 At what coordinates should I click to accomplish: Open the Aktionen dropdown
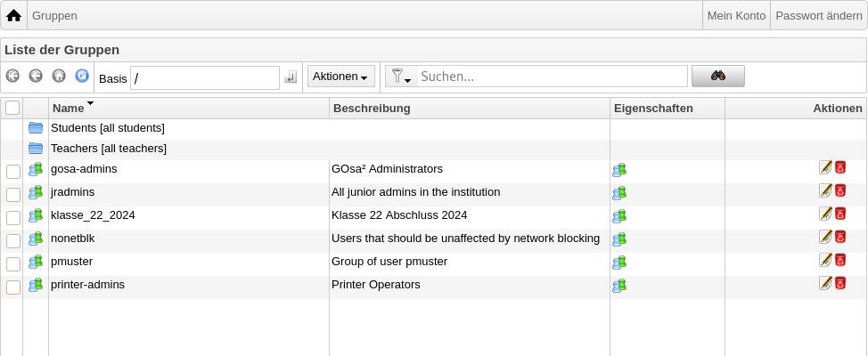click(341, 77)
